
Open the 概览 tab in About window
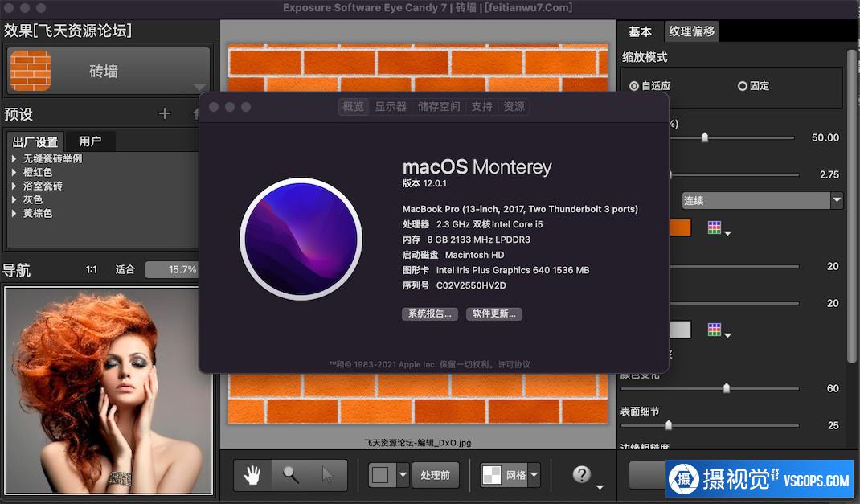click(353, 106)
